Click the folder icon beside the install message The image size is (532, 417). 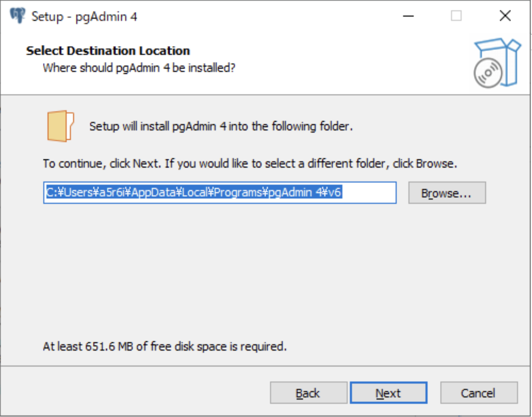coord(60,126)
